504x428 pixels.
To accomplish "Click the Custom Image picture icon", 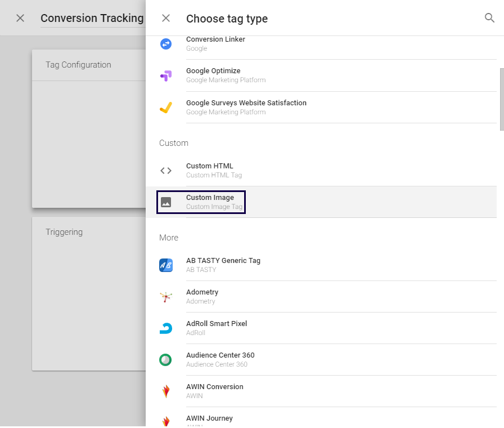I will click(x=165, y=202).
